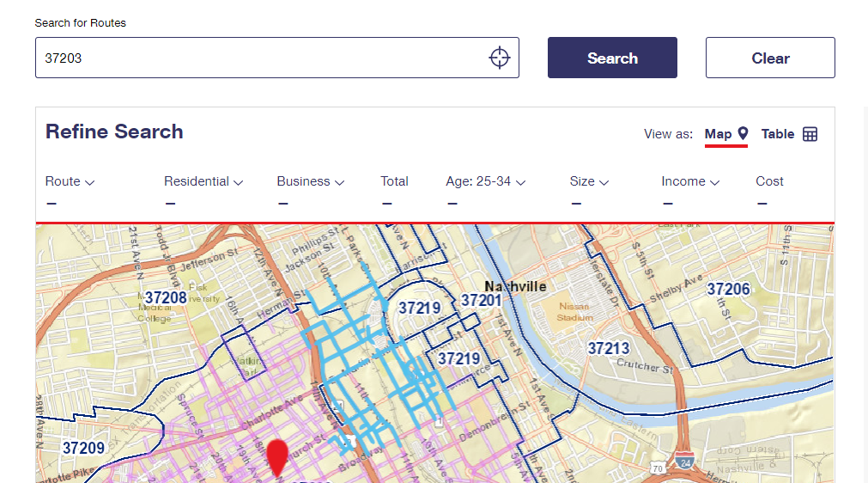The image size is (868, 483).
Task: Click the map pin icon beside Map
Action: (x=743, y=133)
